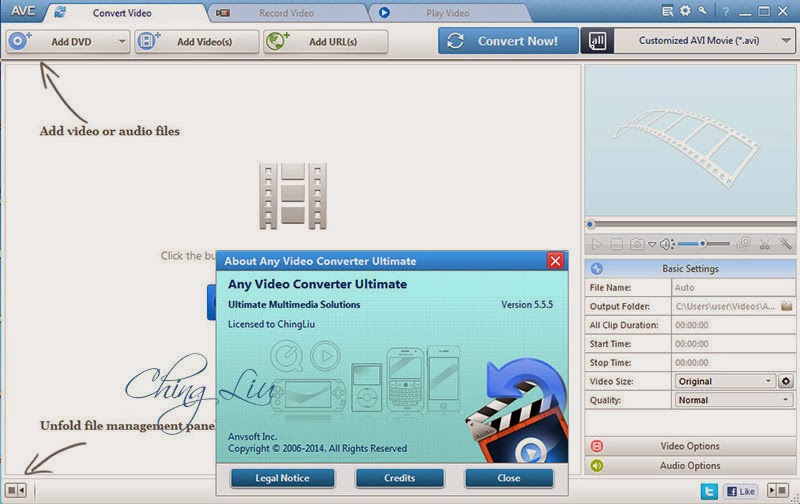Viewport: 800px width, 504px height.
Task: Switch to Play Video tab
Action: point(447,13)
